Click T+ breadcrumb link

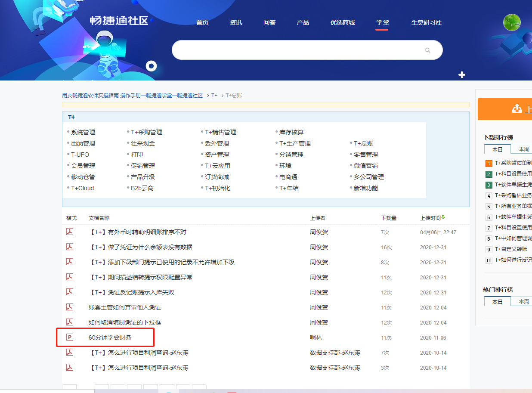(214, 96)
